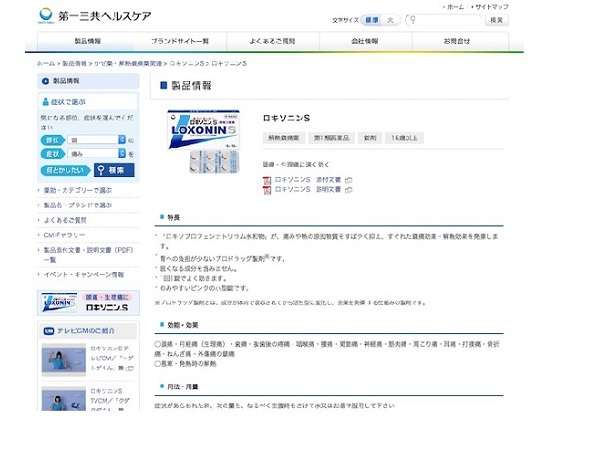Click the 第一三共ヘルスケア logo
The height and width of the screenshot is (450, 600).
tap(95, 16)
